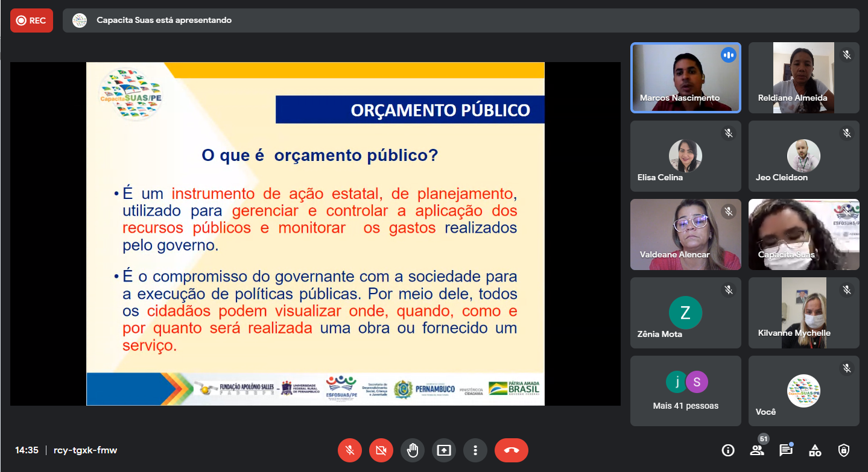Viewport: 868px width, 472px height.
Task: Click Zênia Mota's avatar tile
Action: (x=685, y=312)
